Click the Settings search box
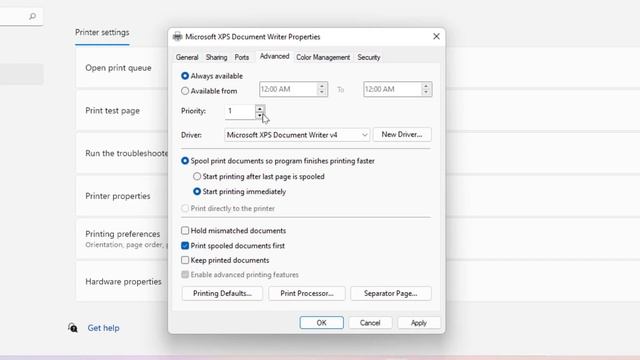Screen dimensions: 640x360 21,16
